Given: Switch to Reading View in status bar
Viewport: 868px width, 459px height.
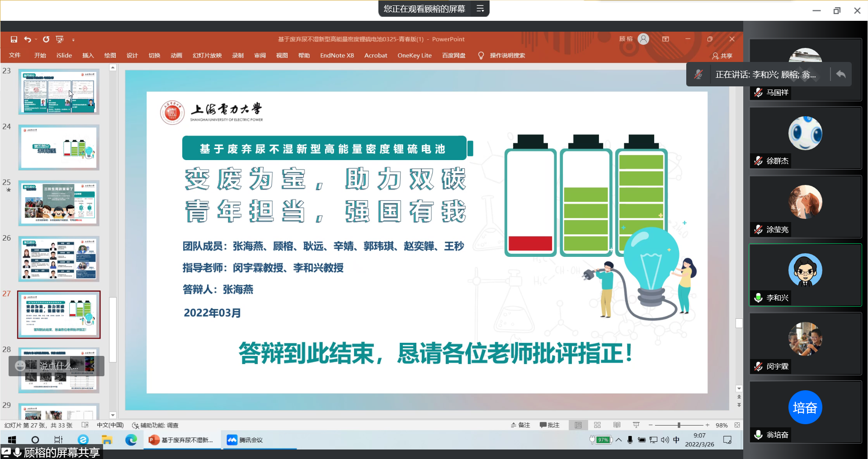Looking at the screenshot, I should tap(616, 425).
